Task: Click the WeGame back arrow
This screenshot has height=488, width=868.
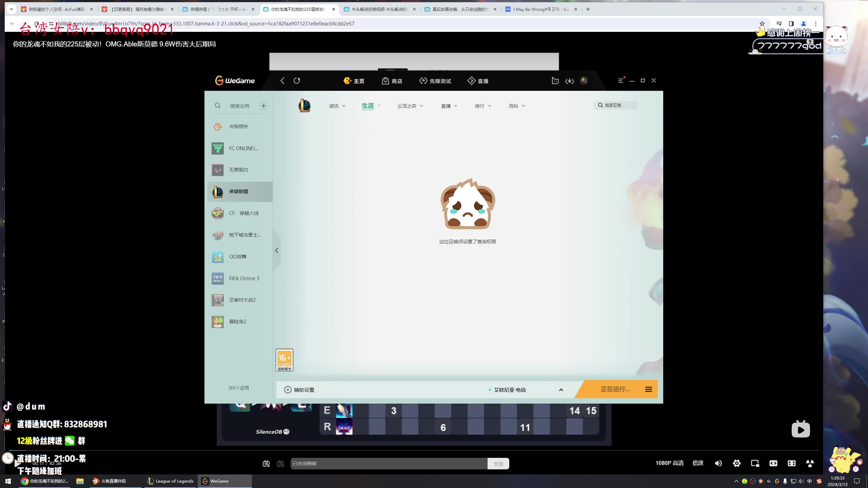Action: 282,81
